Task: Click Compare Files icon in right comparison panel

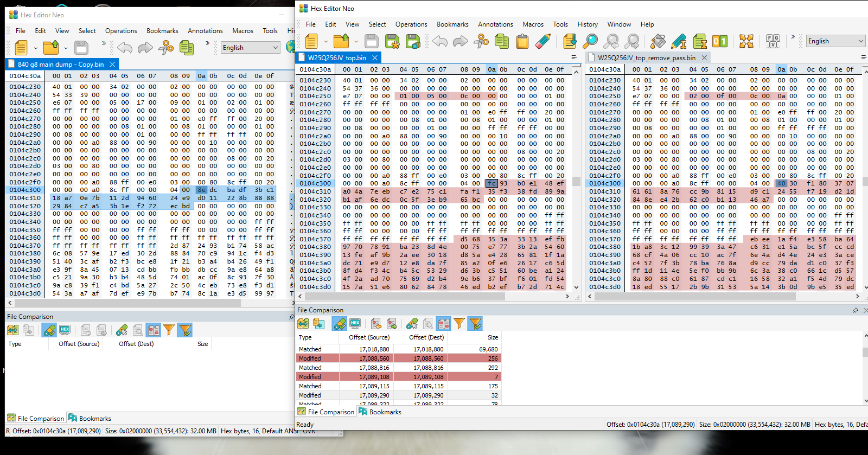Action: tap(303, 324)
